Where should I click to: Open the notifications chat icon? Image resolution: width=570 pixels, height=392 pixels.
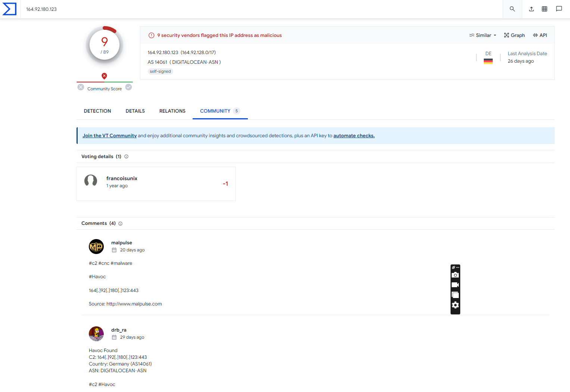coord(559,9)
